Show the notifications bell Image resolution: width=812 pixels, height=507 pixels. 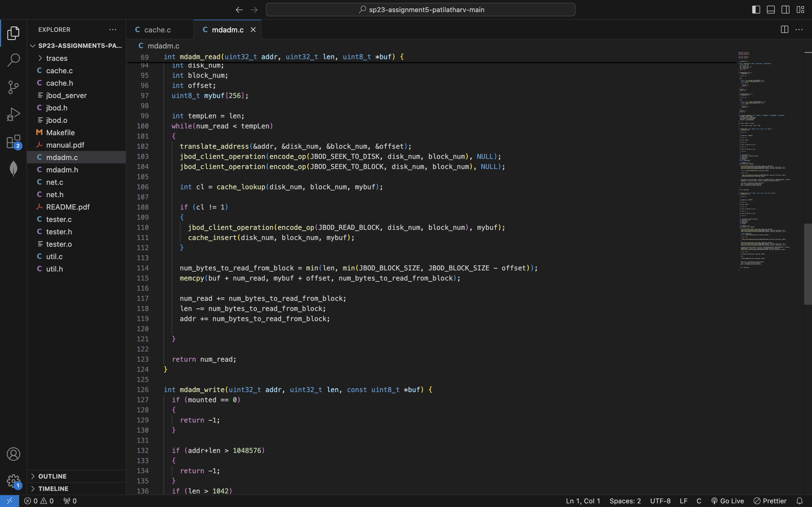coord(800,501)
